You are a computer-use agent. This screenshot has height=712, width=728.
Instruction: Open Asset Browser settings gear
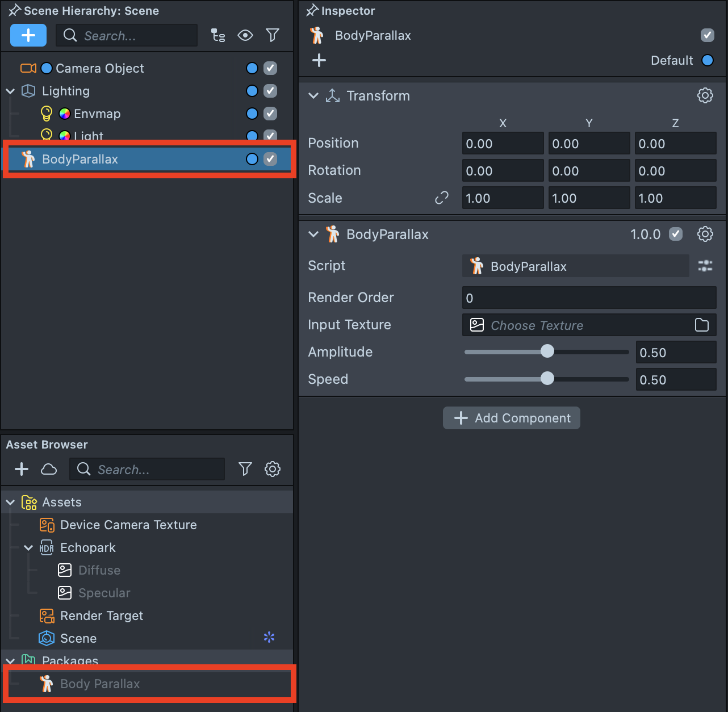(273, 469)
